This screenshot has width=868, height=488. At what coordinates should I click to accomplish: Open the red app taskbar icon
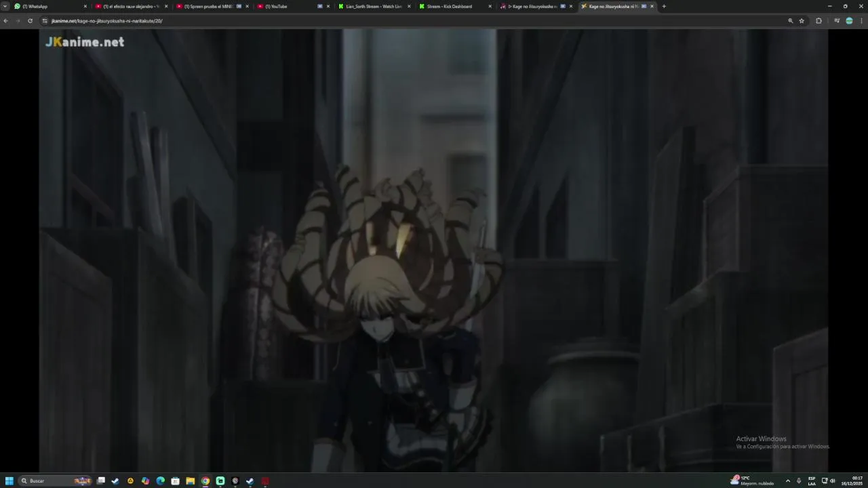(265, 481)
